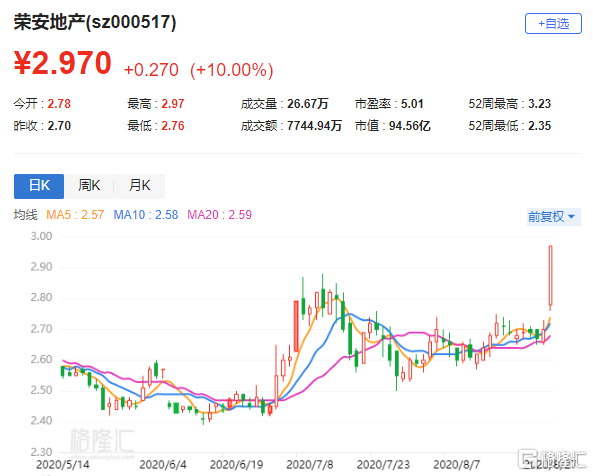Add stock via +自选 button
The width and height of the screenshot is (593, 476).
553,24
